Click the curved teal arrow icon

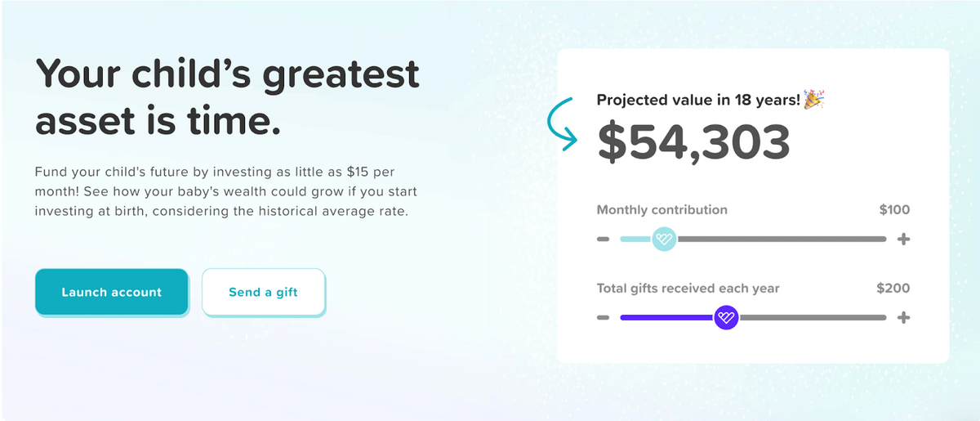point(562,123)
